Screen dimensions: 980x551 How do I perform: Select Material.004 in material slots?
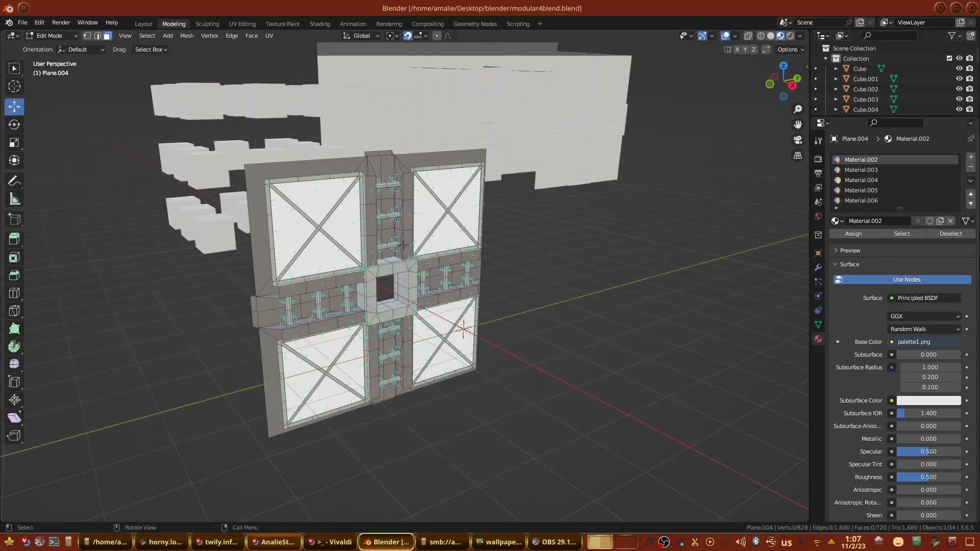pyautogui.click(x=861, y=180)
